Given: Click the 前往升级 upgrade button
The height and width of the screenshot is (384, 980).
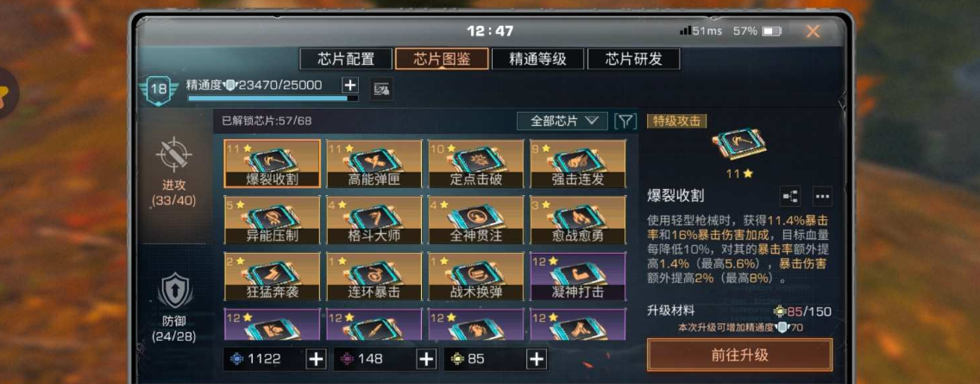Looking at the screenshot, I should click(x=739, y=356).
